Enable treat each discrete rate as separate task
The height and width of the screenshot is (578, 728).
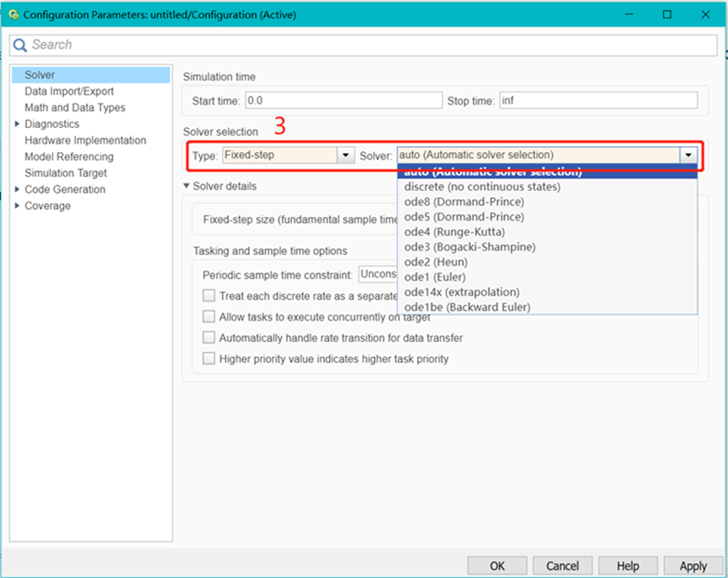[209, 295]
